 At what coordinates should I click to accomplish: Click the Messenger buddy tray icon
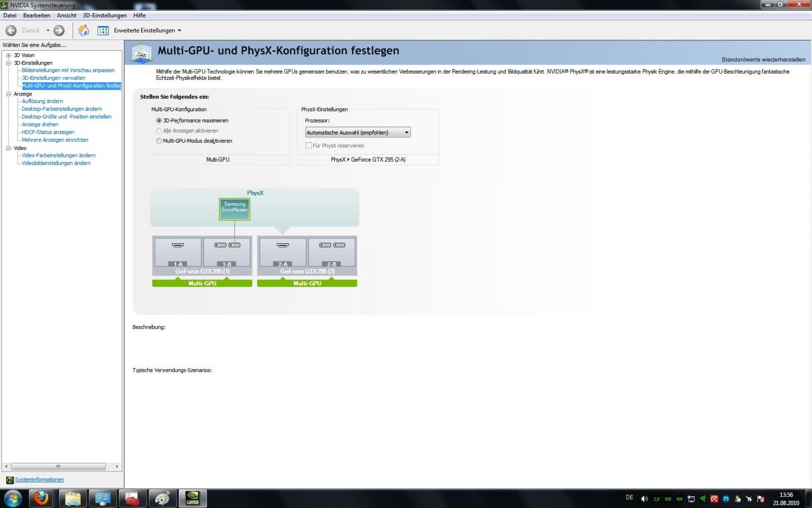click(737, 499)
